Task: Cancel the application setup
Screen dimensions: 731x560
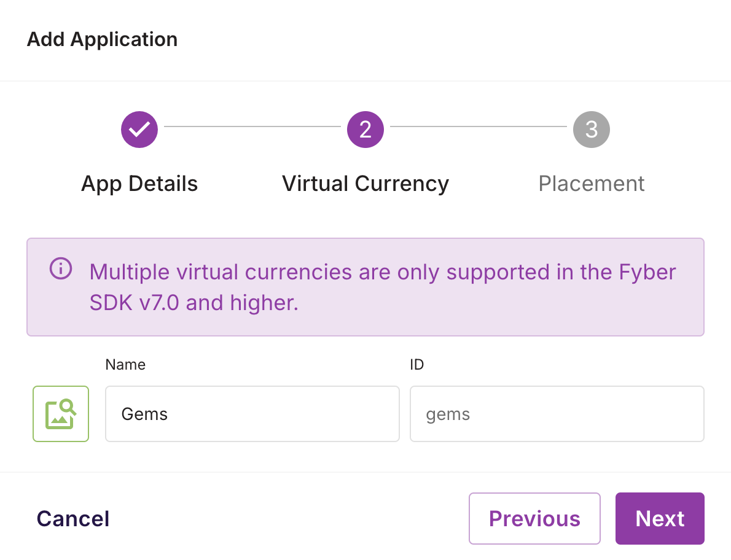Action: (x=72, y=518)
